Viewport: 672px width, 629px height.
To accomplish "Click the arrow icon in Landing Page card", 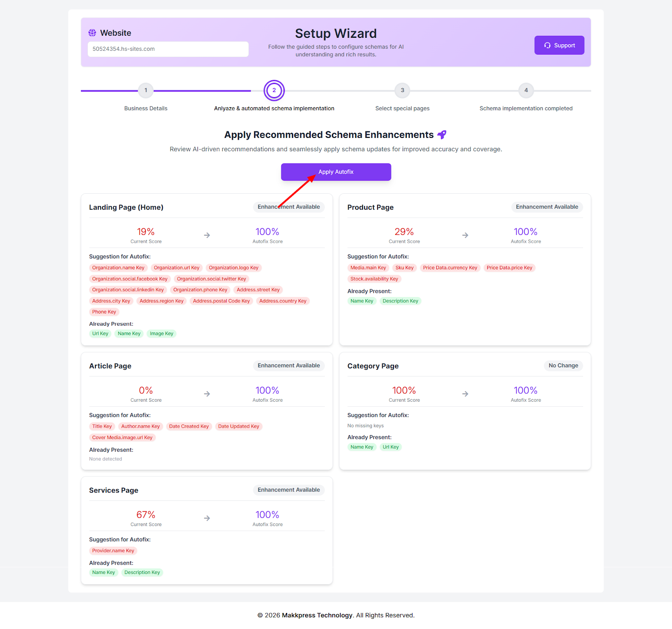I will [x=207, y=235].
